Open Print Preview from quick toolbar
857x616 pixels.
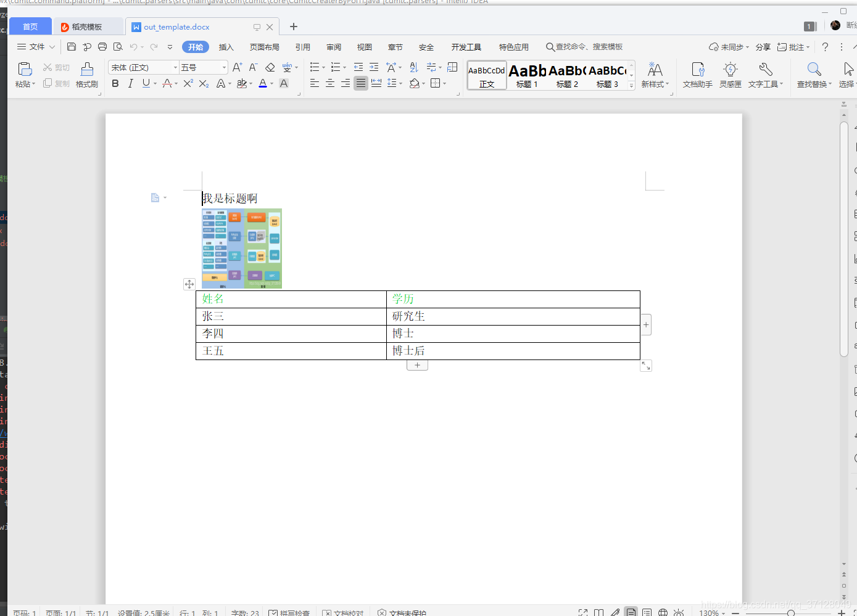pos(118,47)
